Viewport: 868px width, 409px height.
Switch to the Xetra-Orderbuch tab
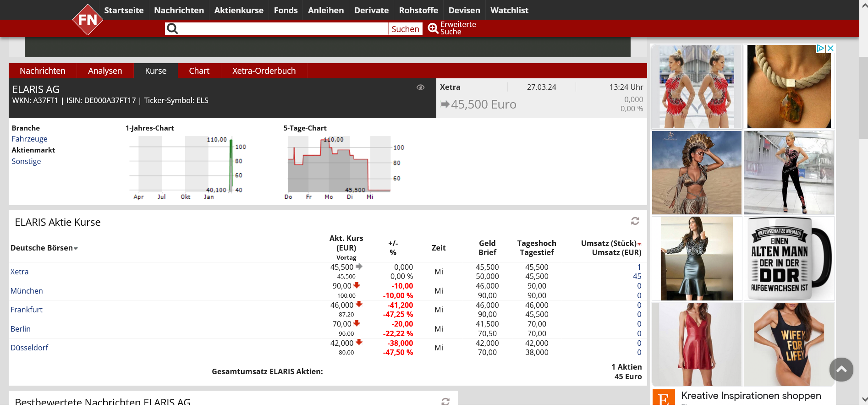tap(264, 71)
